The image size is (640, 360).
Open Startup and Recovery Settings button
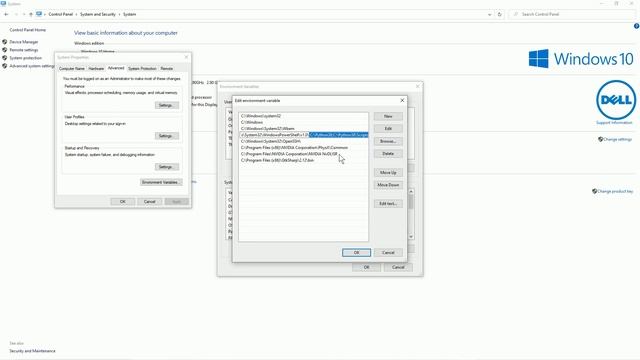[x=167, y=167]
